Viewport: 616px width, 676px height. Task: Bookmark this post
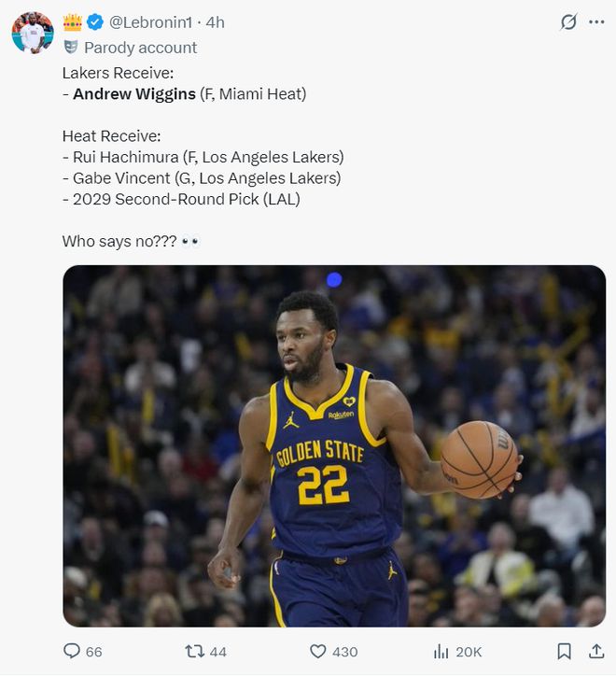[x=564, y=651]
